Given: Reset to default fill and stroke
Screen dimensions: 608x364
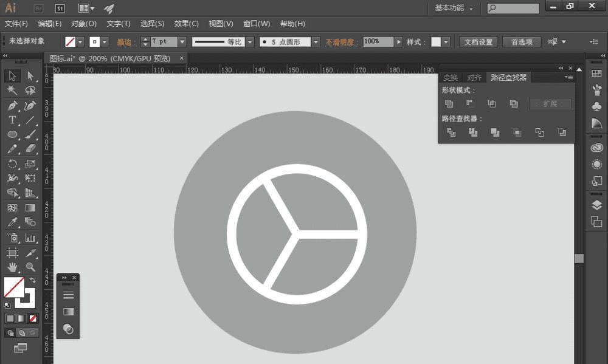Looking at the screenshot, I should [7, 304].
